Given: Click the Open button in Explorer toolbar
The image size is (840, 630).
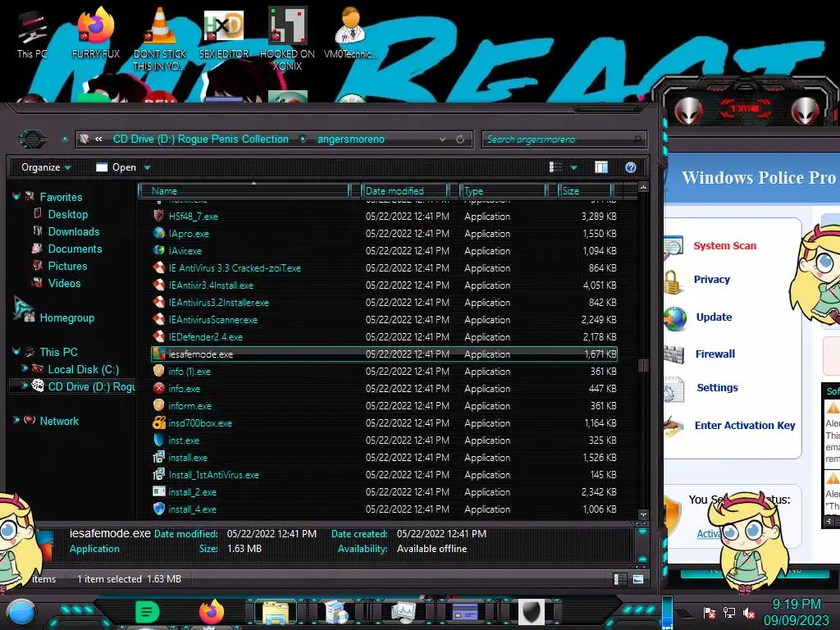Looking at the screenshot, I should tap(116, 167).
